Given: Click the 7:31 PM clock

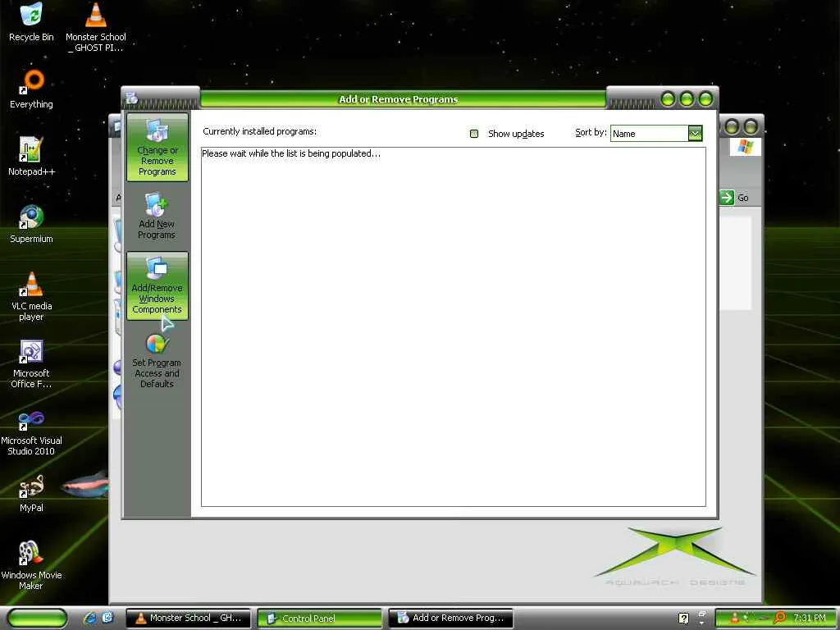Looking at the screenshot, I should 810,619.
